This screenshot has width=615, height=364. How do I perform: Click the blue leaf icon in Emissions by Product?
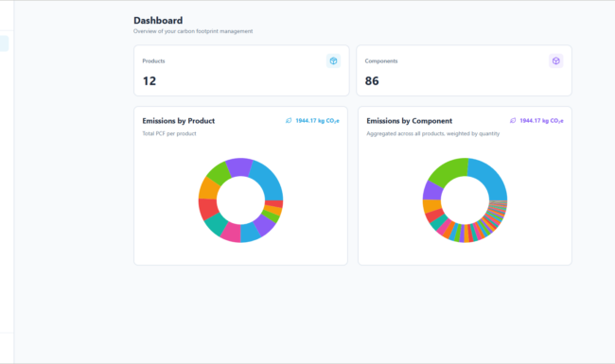(x=289, y=121)
